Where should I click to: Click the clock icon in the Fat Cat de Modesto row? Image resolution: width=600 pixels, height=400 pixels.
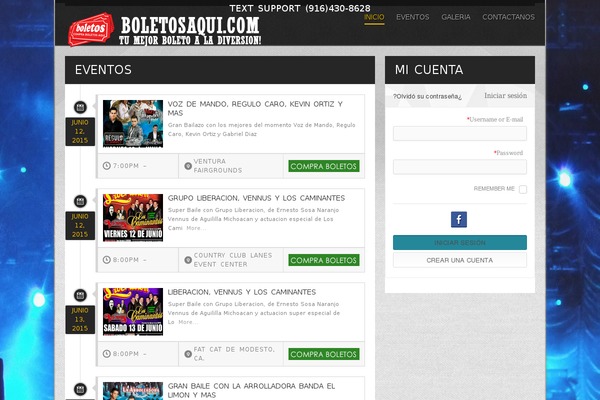107,354
